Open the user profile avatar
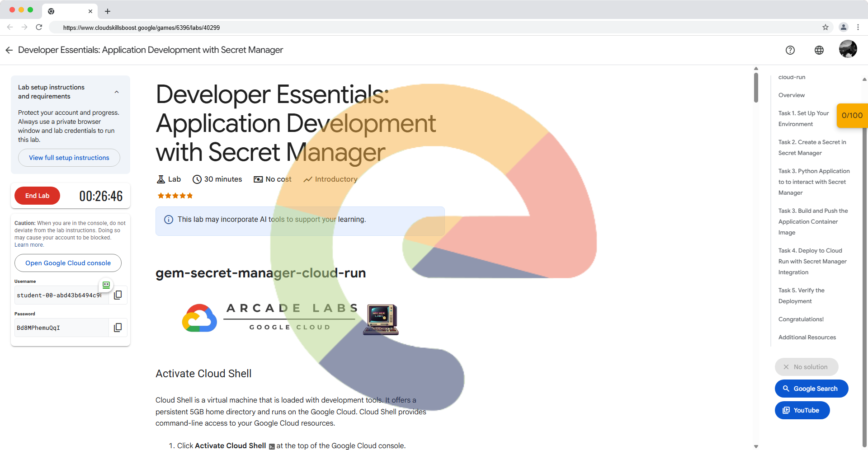This screenshot has width=868, height=450. tap(848, 49)
